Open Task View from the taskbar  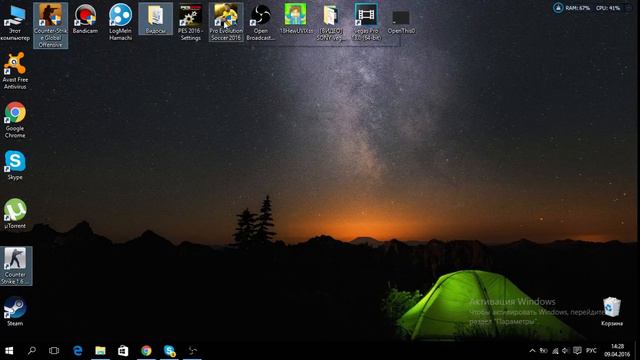click(54, 351)
